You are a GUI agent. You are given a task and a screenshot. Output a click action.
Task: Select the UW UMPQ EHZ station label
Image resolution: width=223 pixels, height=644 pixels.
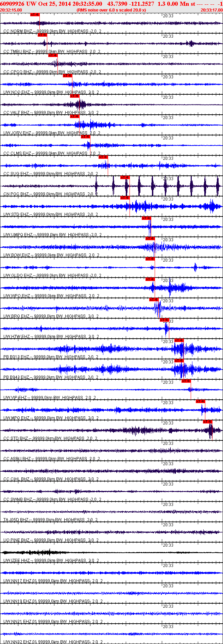(52, 235)
